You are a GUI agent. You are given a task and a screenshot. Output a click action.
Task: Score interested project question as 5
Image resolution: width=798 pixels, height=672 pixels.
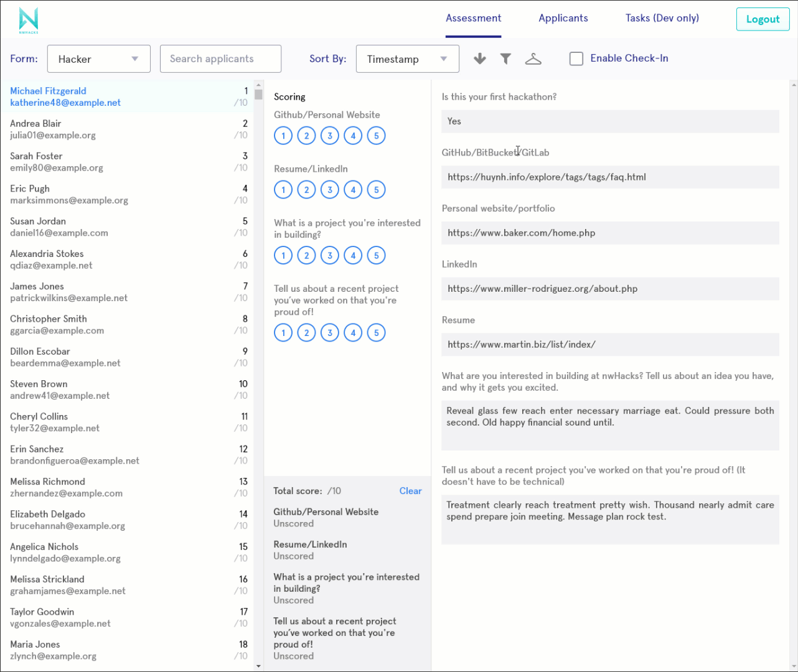(x=377, y=255)
